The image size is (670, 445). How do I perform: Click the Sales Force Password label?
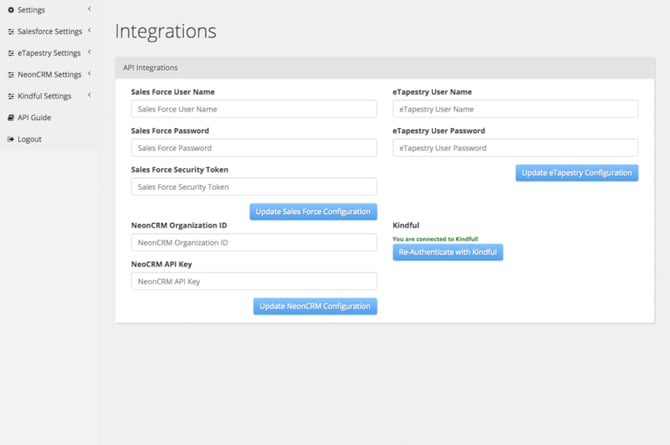[x=170, y=131]
